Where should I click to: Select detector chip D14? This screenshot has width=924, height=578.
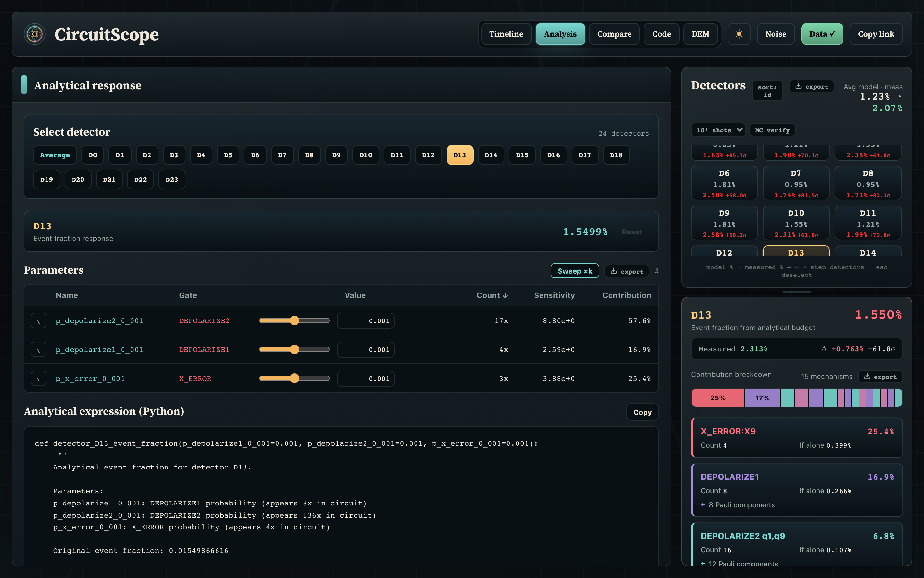tap(491, 155)
